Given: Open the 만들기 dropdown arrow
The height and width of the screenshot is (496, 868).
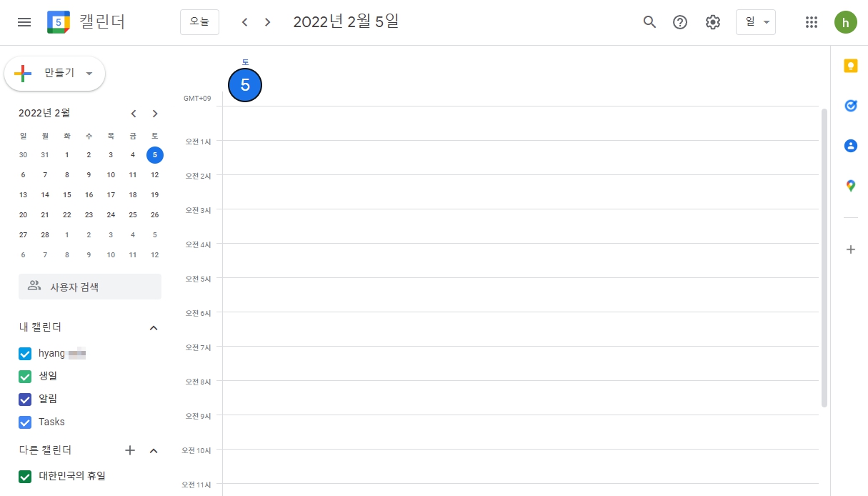Looking at the screenshot, I should (89, 74).
